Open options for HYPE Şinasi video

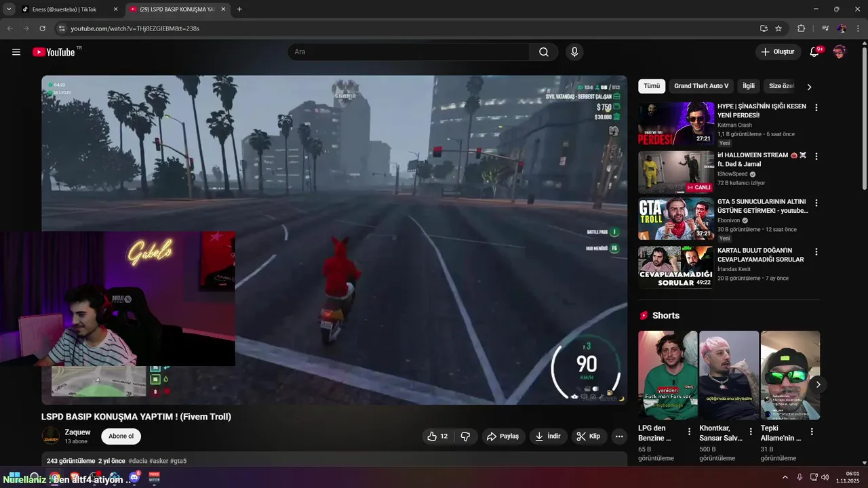pos(816,108)
